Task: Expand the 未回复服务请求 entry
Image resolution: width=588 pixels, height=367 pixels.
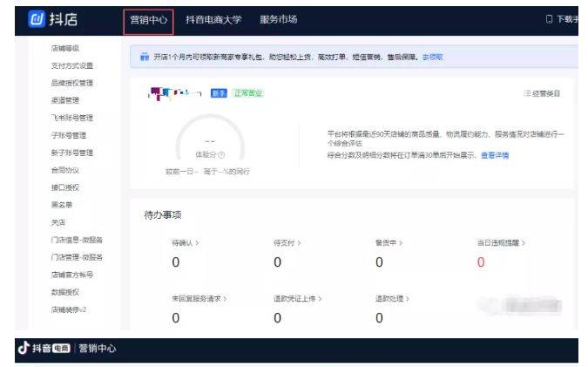Action: point(199,299)
